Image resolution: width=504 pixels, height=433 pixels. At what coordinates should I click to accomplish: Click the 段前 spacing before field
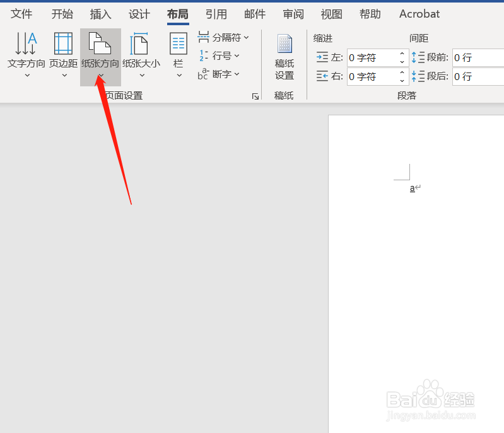478,58
